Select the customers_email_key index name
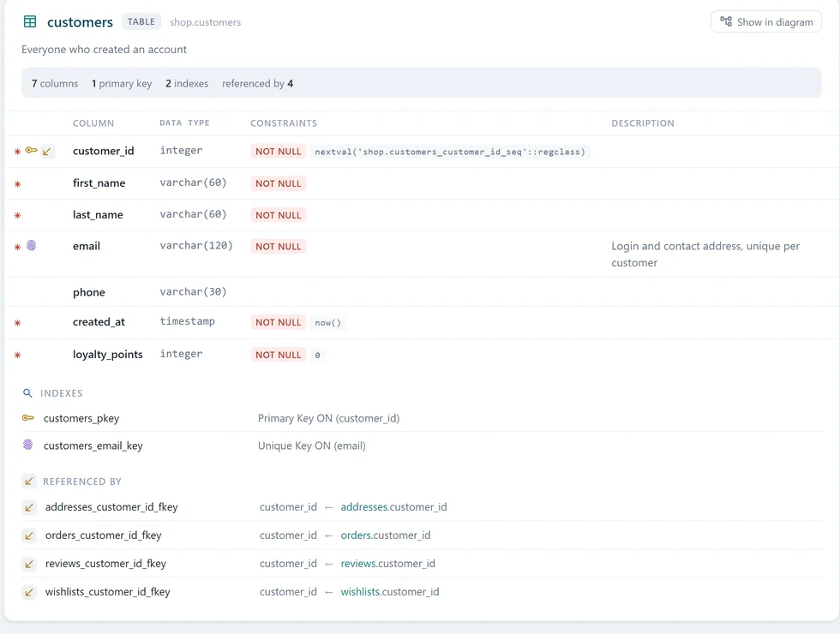840x634 pixels. 93,446
